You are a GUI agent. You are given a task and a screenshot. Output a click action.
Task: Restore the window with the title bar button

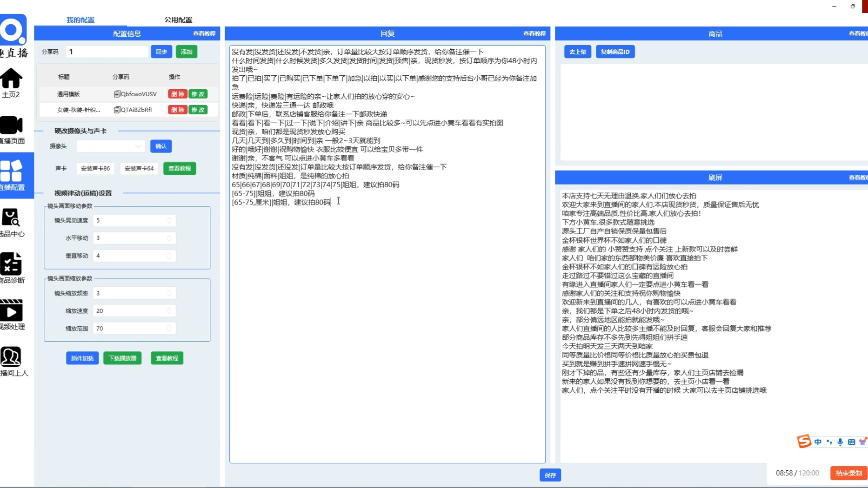pos(853,6)
